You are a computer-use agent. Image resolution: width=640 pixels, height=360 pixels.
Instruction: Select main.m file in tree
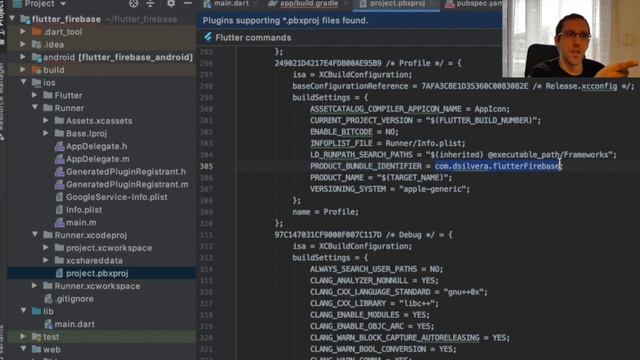point(81,222)
